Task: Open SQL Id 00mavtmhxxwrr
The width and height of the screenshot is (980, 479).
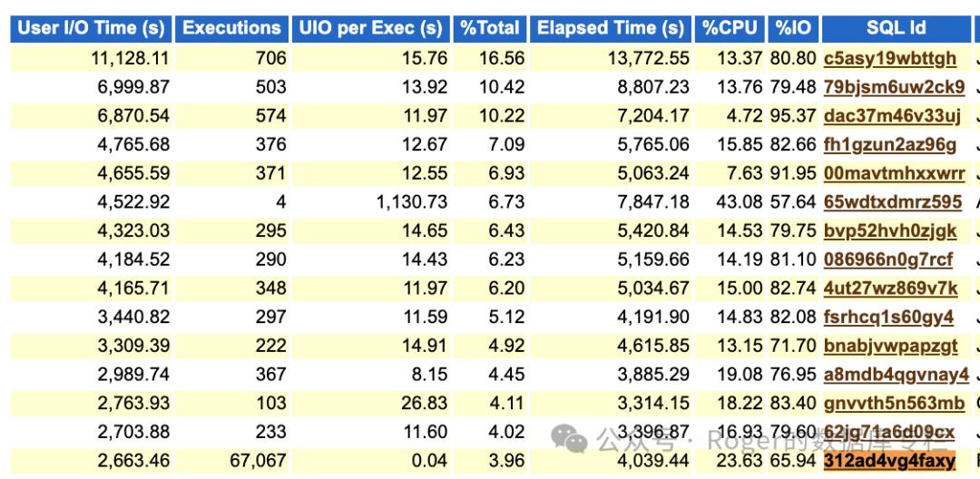Action: click(x=895, y=173)
